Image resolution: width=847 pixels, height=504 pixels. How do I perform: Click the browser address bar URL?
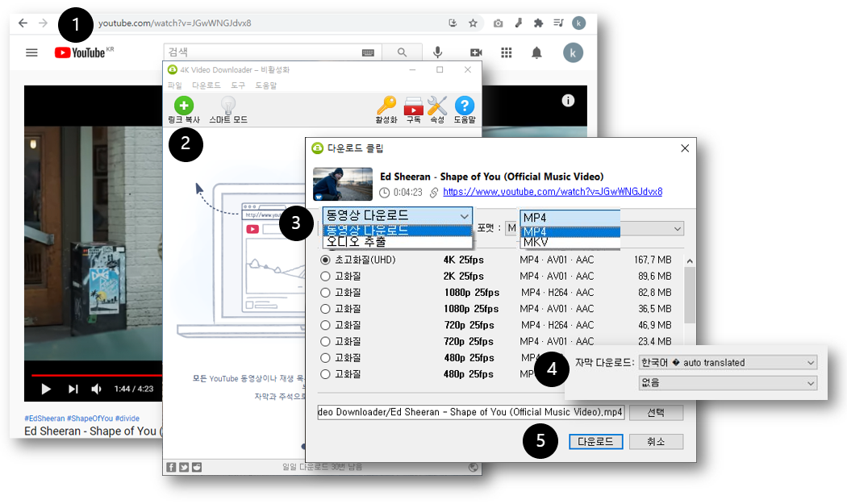(174, 23)
